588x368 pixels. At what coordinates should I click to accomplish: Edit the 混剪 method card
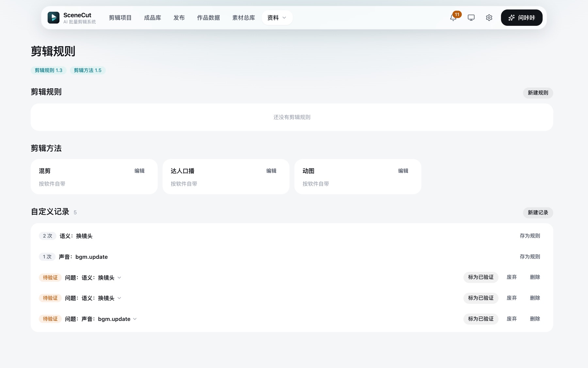tap(139, 171)
